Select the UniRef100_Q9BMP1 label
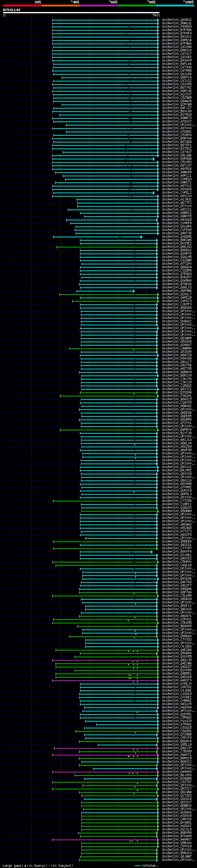This screenshot has width=197, height=868. point(177,674)
